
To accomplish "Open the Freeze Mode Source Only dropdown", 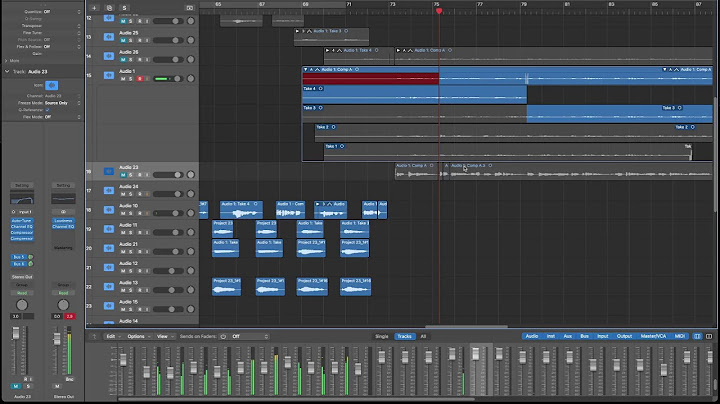I will click(x=62, y=103).
